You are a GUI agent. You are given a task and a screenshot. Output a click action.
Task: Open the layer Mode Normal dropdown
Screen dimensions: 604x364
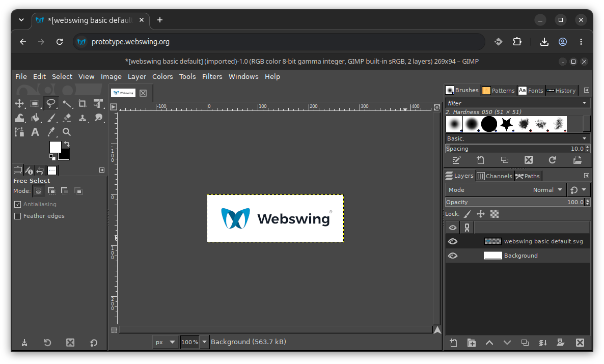pyautogui.click(x=505, y=190)
